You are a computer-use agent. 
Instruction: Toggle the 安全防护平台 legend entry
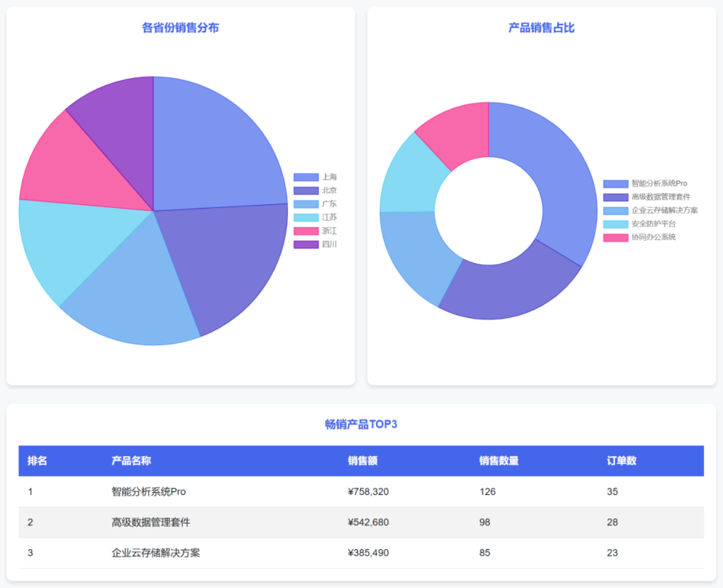(x=640, y=224)
